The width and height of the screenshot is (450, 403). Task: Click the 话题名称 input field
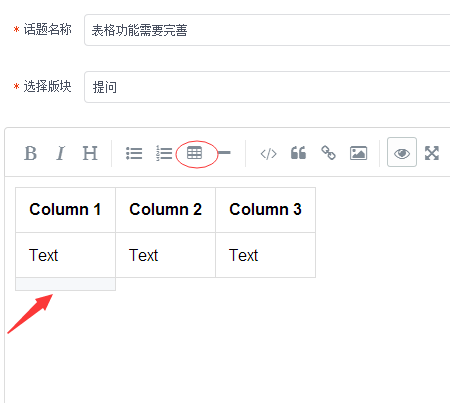[267, 30]
